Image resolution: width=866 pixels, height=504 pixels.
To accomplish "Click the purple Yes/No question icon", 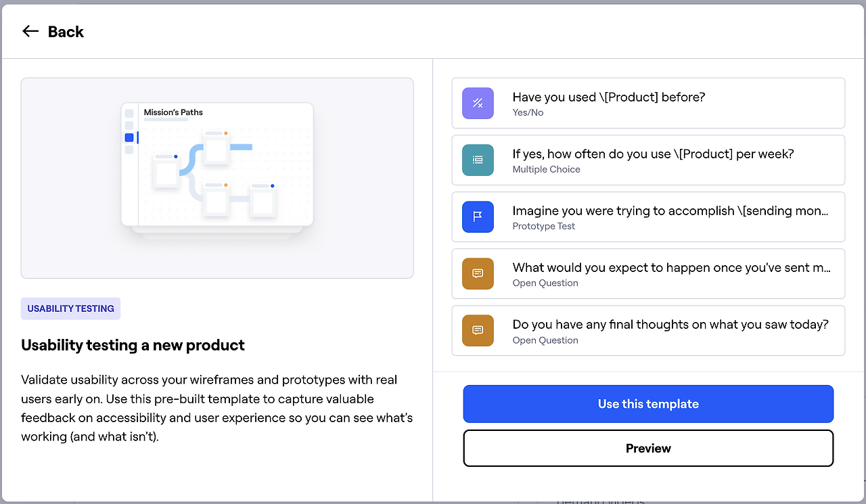I will tap(478, 104).
